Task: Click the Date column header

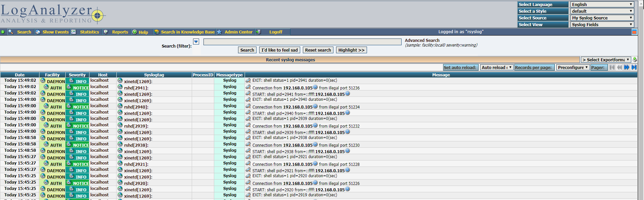Action: [x=20, y=75]
